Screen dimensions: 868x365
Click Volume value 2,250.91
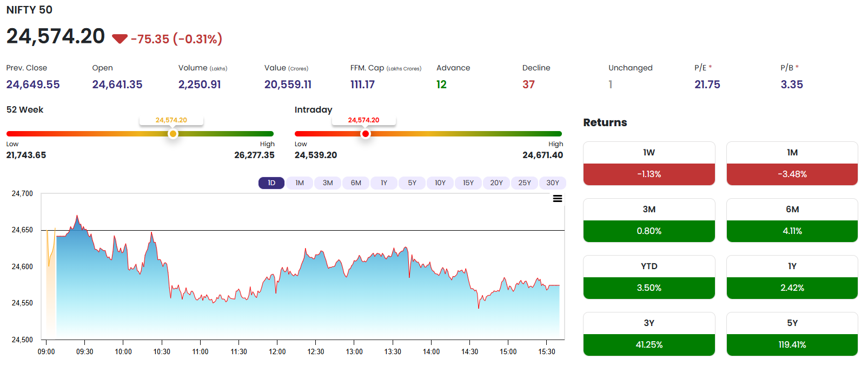click(x=200, y=84)
